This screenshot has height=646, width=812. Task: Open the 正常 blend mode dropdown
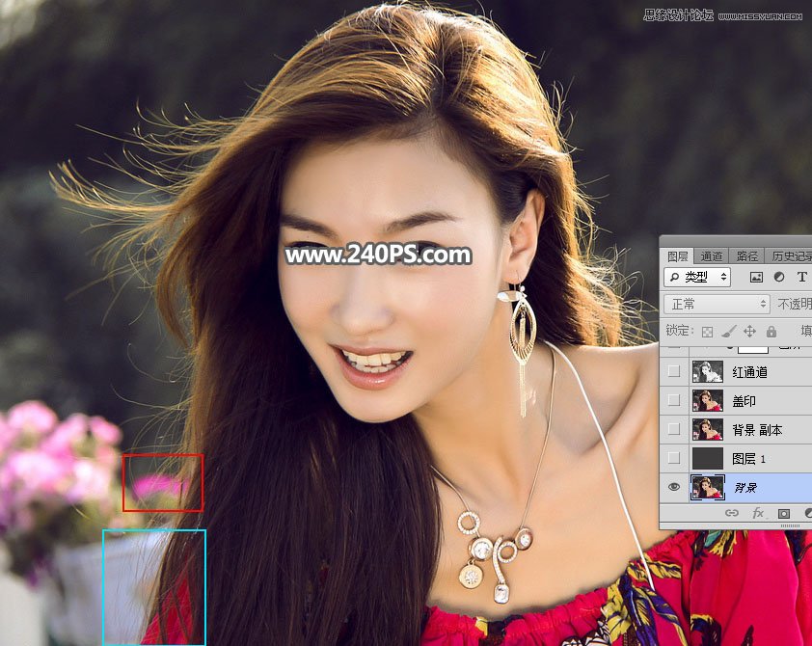tap(717, 304)
